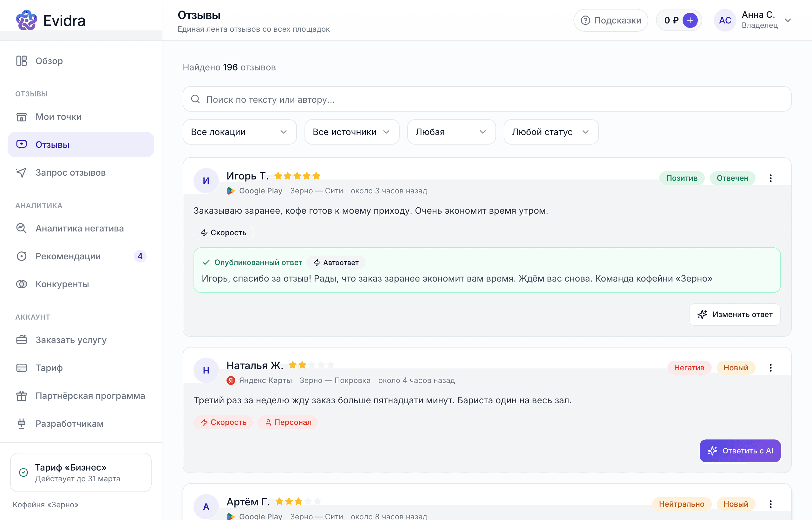Open the Все источники dropdown
The image size is (812, 520).
[x=352, y=132]
